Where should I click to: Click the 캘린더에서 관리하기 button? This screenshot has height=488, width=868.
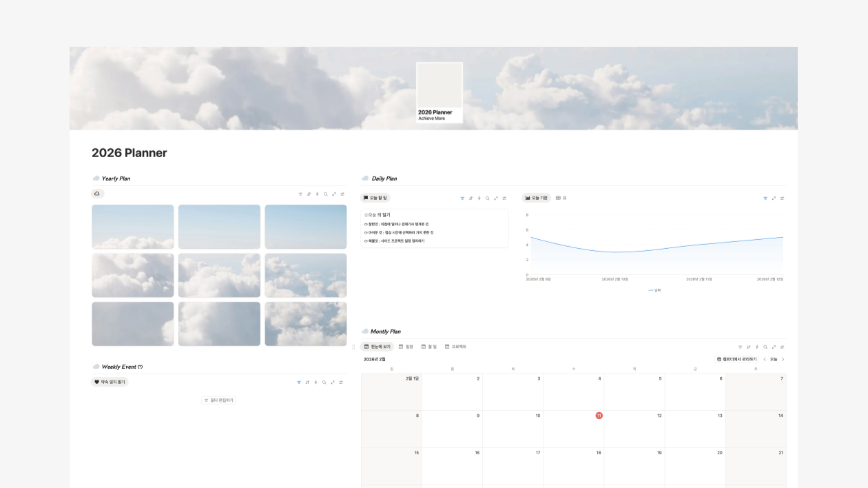(736, 359)
